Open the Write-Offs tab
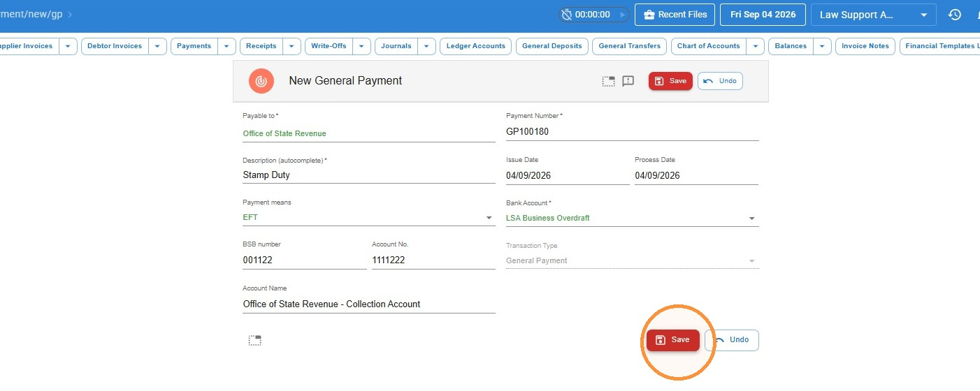The height and width of the screenshot is (391, 980). (329, 46)
